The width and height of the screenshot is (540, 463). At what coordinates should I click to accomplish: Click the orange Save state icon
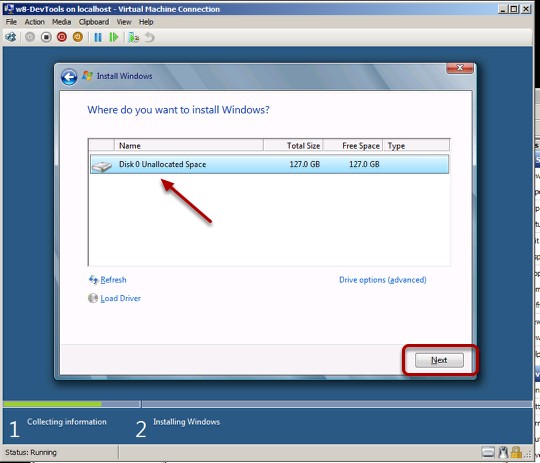coord(78,37)
